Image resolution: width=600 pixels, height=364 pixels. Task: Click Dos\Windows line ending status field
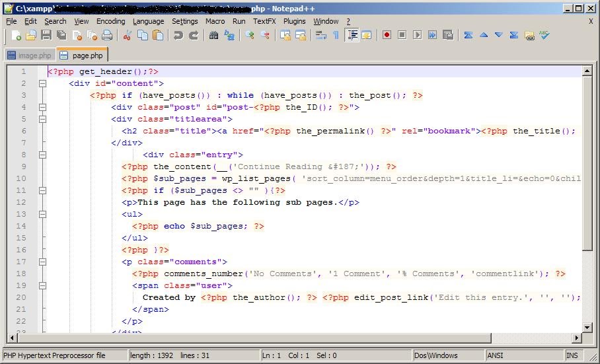pos(449,355)
